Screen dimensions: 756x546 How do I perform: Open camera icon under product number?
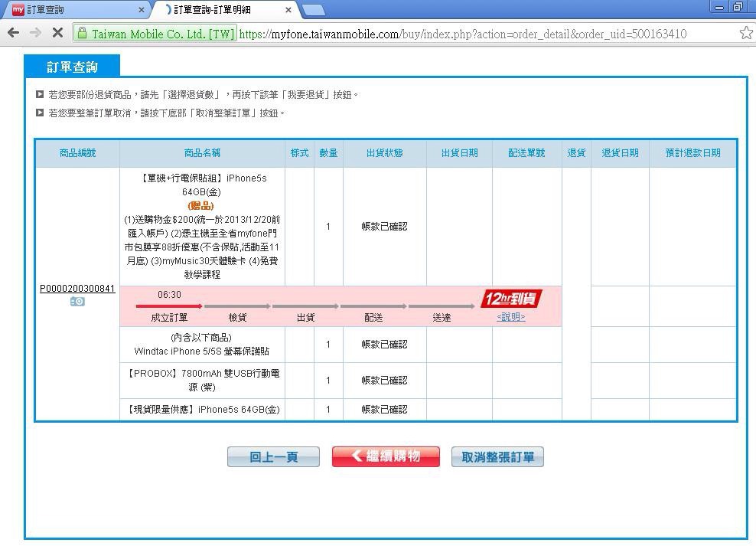coord(77,302)
